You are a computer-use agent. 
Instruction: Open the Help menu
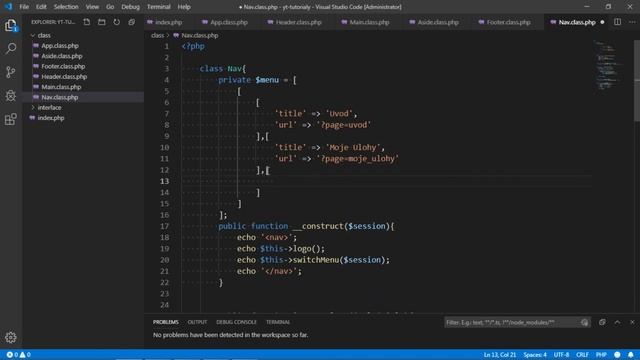(184, 7)
